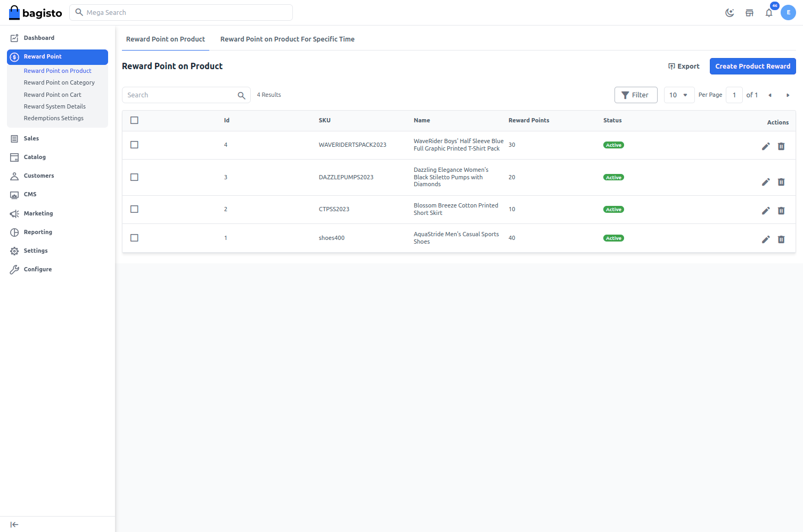Sort by the SKU column header
The width and height of the screenshot is (803, 532).
click(325, 120)
